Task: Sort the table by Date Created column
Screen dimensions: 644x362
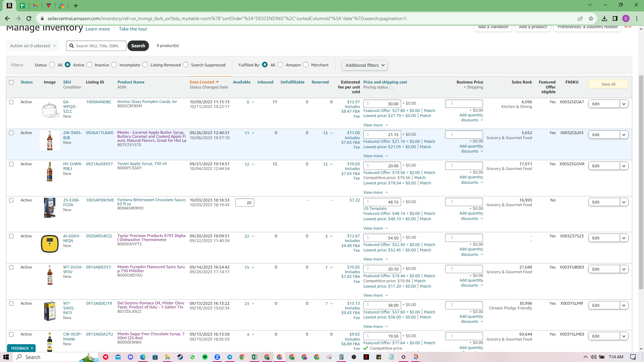Action: 204,82
